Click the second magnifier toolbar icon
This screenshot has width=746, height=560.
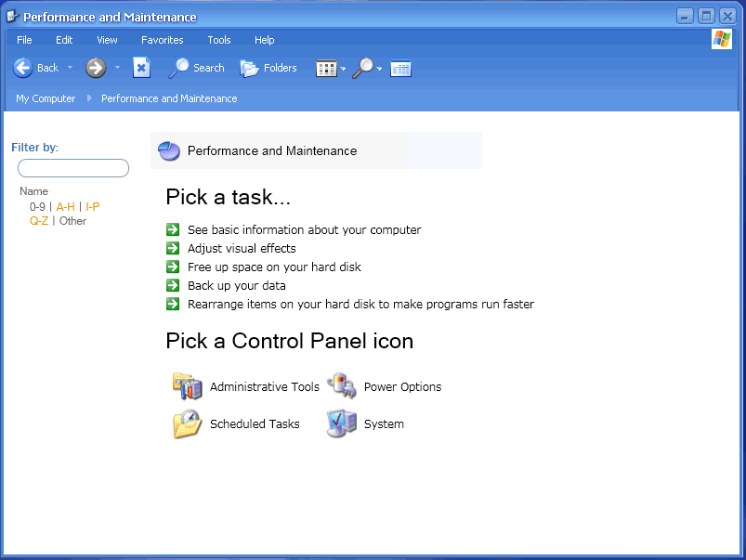(363, 68)
